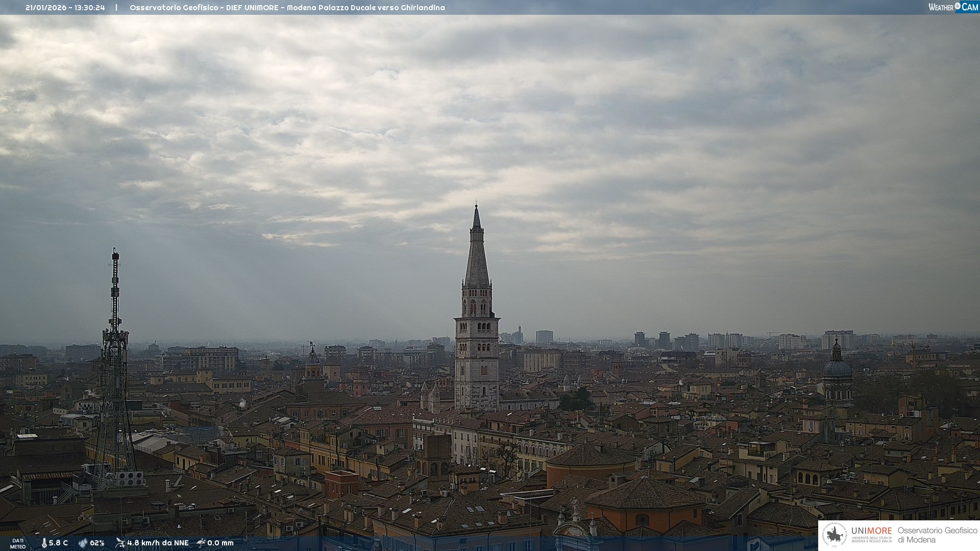Click the DATI METEO label
This screenshot has width=980, height=551.
click(x=18, y=543)
